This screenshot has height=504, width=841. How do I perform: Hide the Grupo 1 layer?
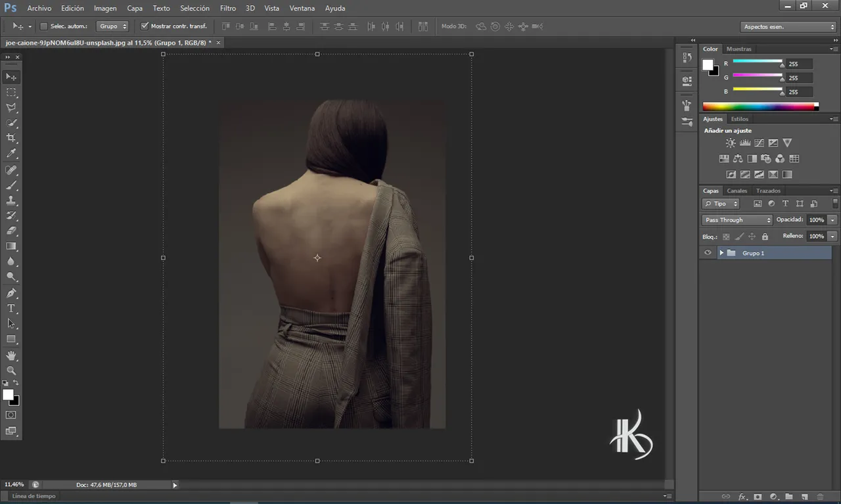click(708, 253)
